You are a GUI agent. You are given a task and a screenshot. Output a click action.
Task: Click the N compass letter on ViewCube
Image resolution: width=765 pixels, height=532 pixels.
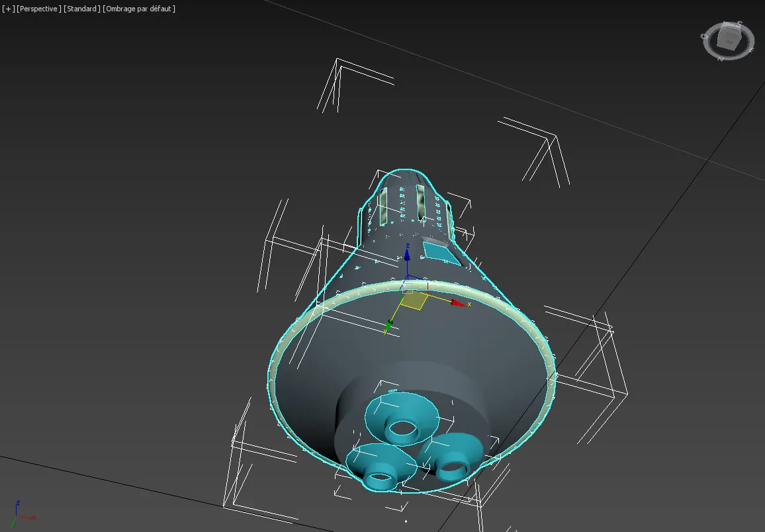click(x=721, y=58)
